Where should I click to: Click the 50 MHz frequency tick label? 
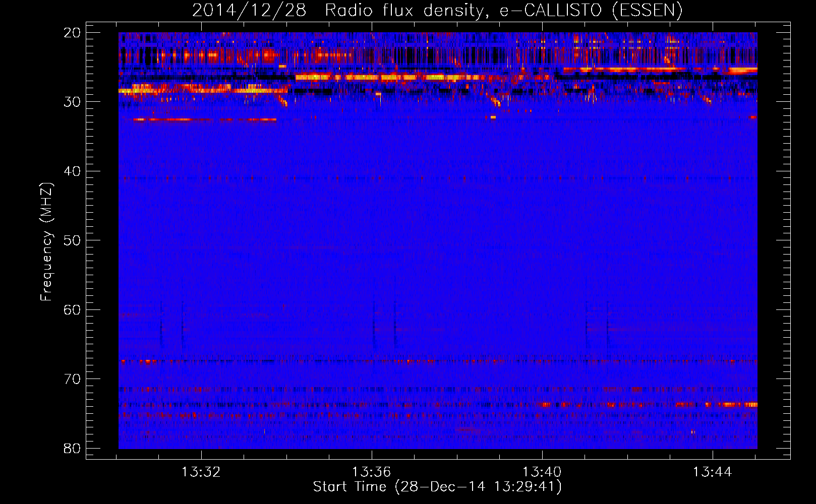pos(73,240)
